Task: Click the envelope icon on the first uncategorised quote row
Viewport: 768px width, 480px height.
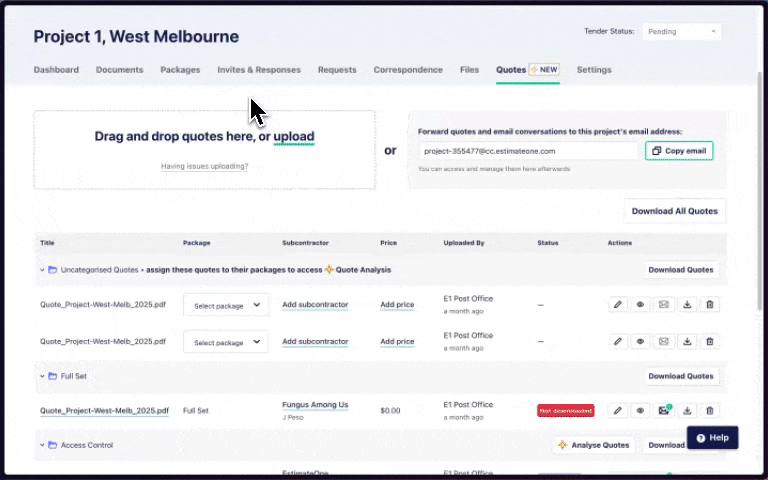Action: click(663, 305)
